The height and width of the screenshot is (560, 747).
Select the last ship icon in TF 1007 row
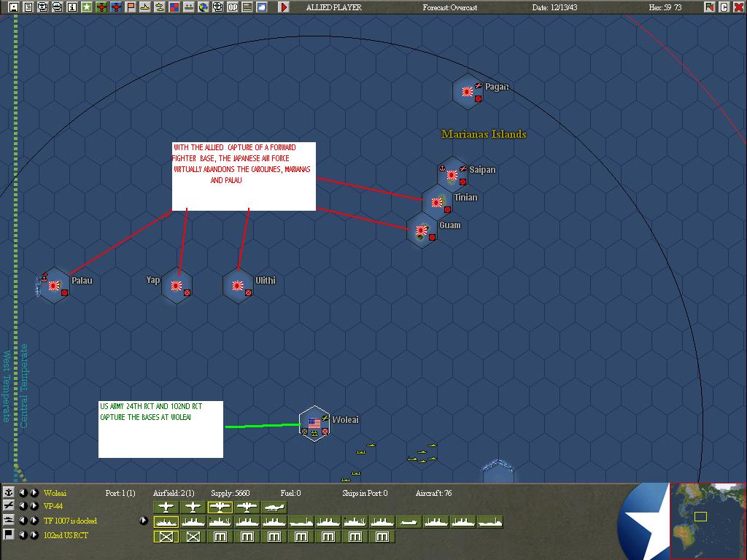pos(490,522)
